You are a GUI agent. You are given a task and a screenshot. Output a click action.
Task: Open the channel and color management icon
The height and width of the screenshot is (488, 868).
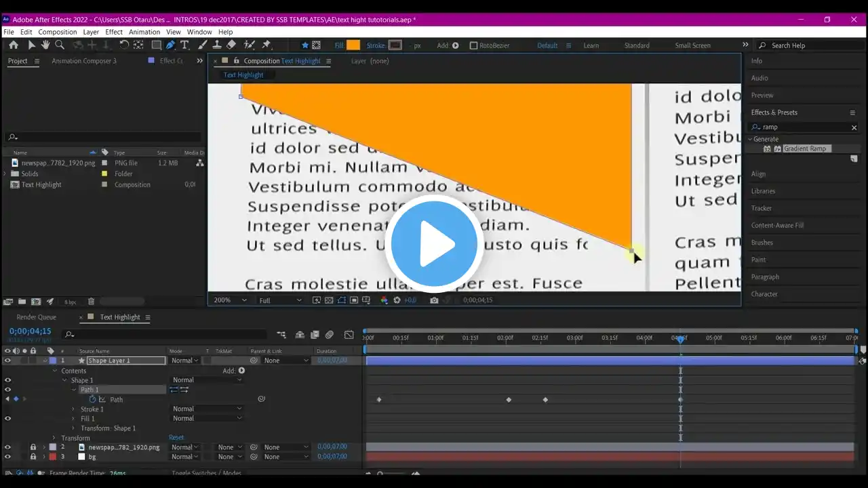coord(384,300)
